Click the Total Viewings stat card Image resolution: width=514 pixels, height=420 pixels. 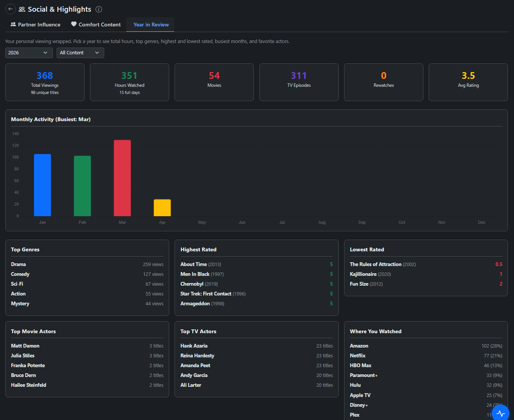click(x=45, y=82)
